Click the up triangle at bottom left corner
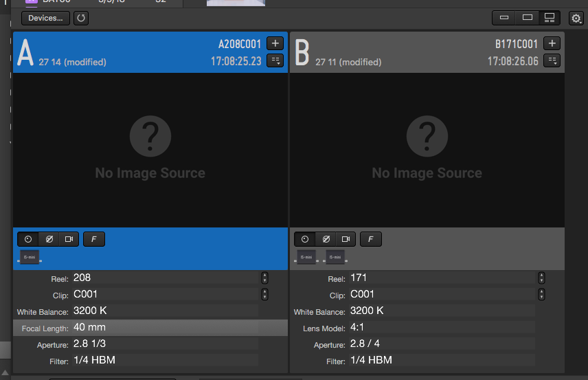This screenshot has width=588, height=380. pyautogui.click(x=5, y=372)
